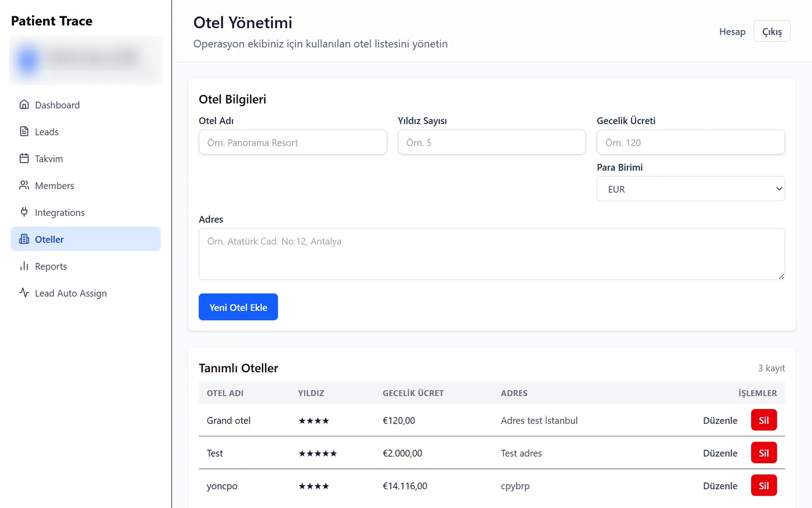Click the Takvim calendar icon

click(24, 158)
